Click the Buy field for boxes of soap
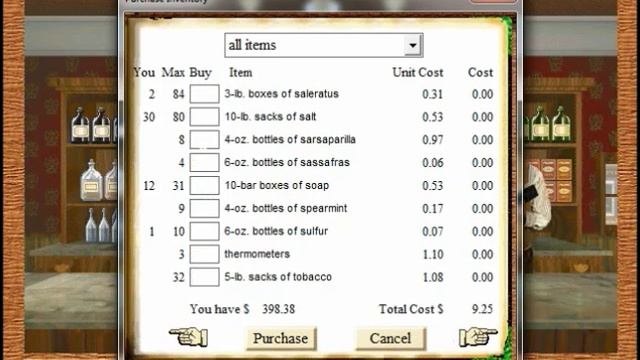The height and width of the screenshot is (360, 640). [x=204, y=185]
